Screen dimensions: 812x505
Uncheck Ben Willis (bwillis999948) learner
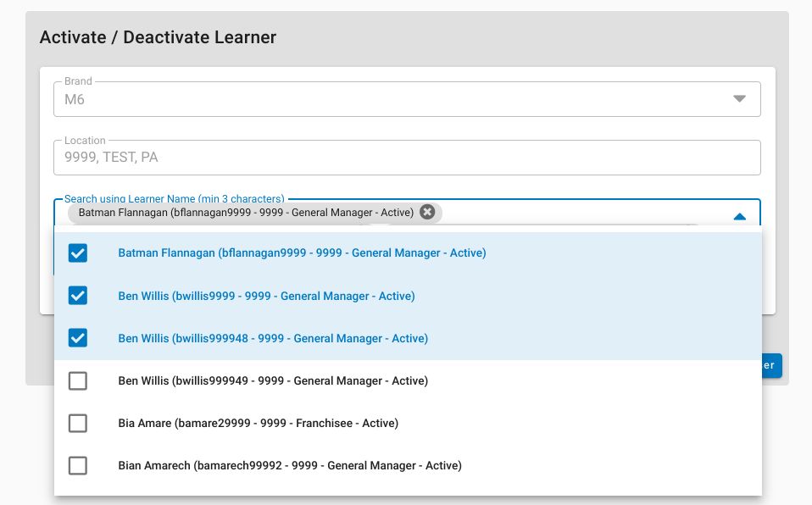point(77,338)
